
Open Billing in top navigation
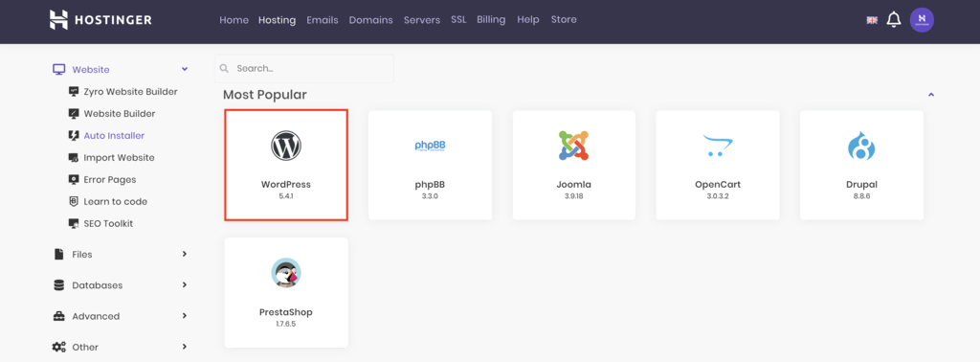pyautogui.click(x=491, y=20)
